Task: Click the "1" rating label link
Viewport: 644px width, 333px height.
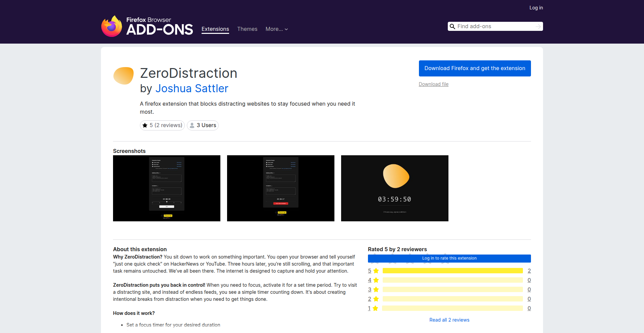Action: pyautogui.click(x=369, y=308)
